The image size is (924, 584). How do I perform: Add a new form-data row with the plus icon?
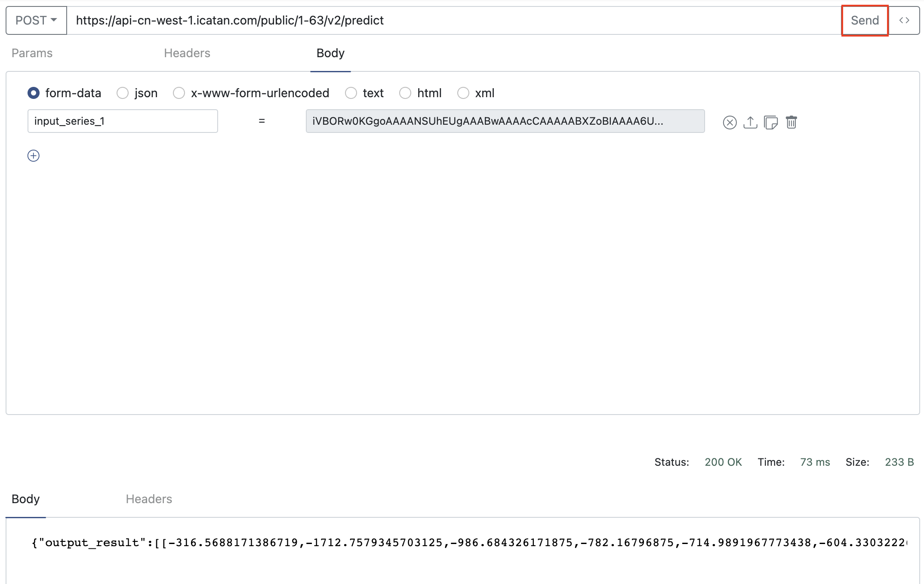(34, 156)
